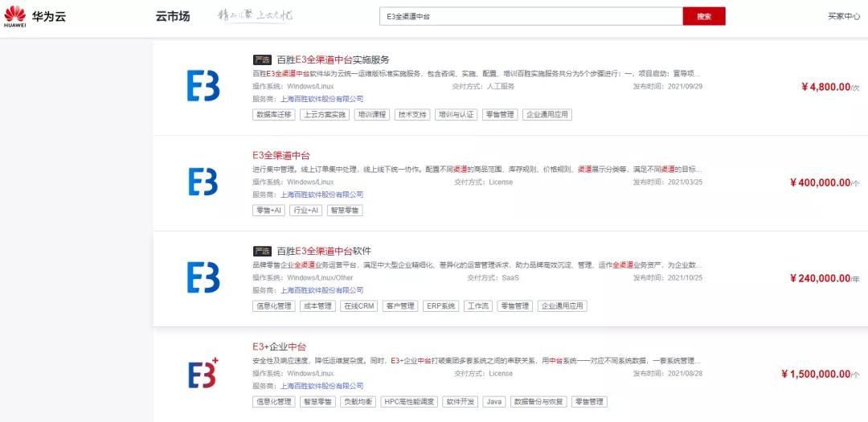Click the calligraphy slogan banner beside 云市场
Viewport: 868px width, 422px height.
(x=255, y=16)
